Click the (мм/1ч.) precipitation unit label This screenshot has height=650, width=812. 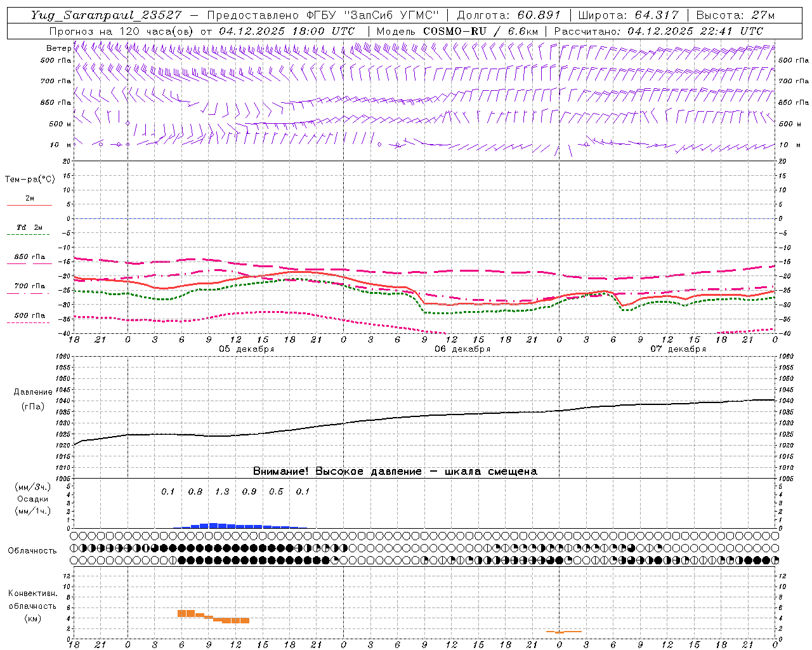click(33, 511)
